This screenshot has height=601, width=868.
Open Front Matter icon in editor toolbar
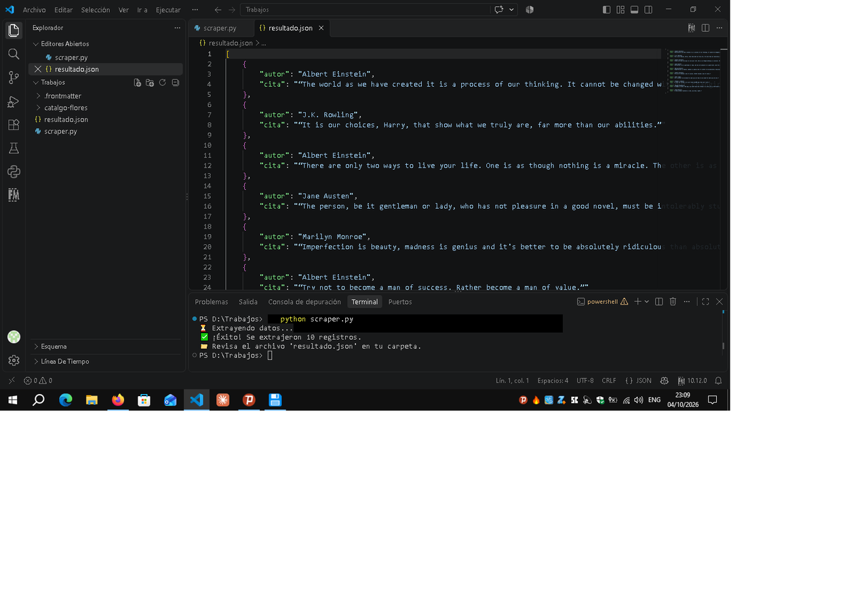click(x=691, y=28)
